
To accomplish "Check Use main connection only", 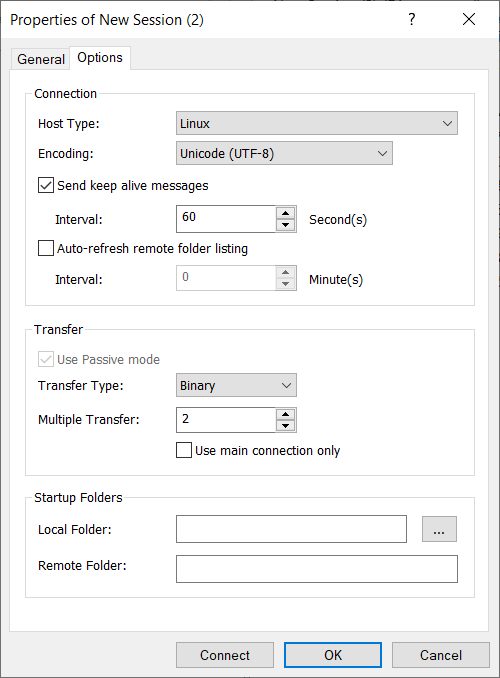I will (184, 450).
